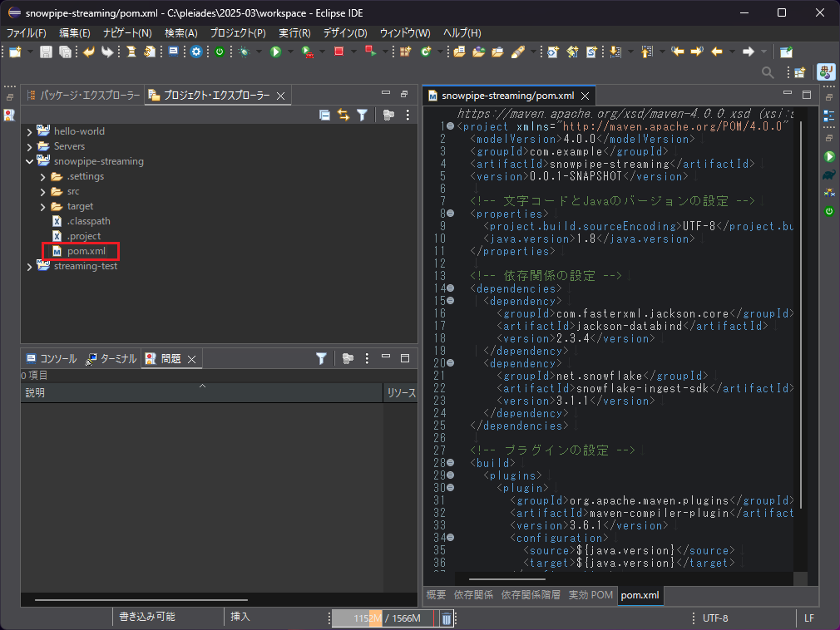Viewport: 840px width, 630px height.
Task: Click the magnifier search icon
Action: (768, 72)
